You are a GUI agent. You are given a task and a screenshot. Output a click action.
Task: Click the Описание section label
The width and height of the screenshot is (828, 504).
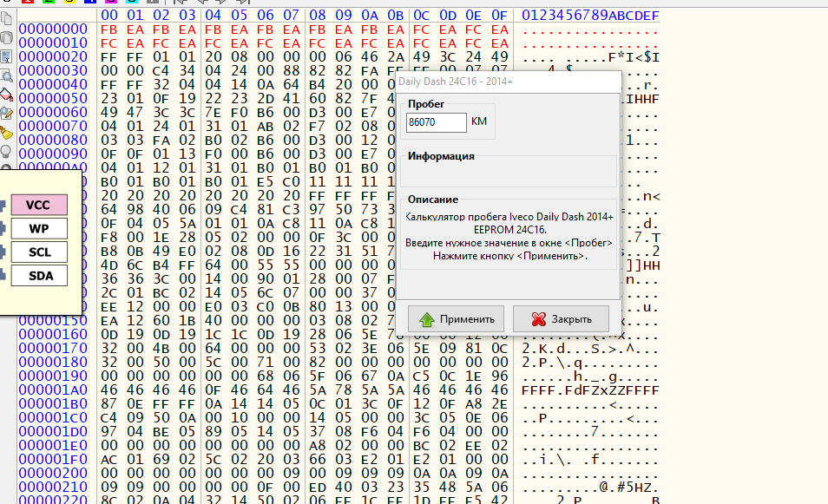433,200
